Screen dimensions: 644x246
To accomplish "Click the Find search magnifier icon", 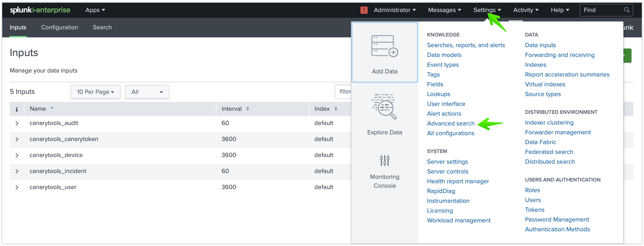I will pos(626,10).
